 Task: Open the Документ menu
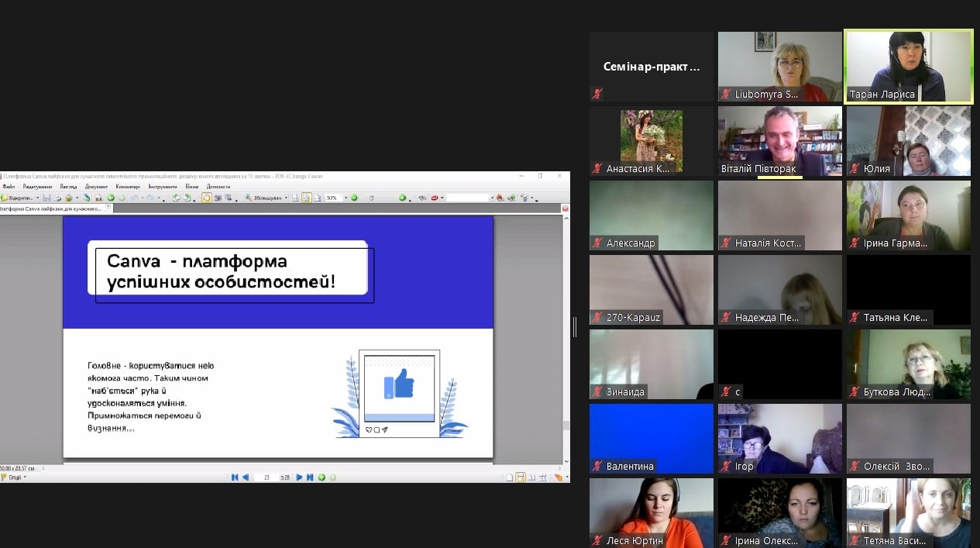[x=97, y=187]
